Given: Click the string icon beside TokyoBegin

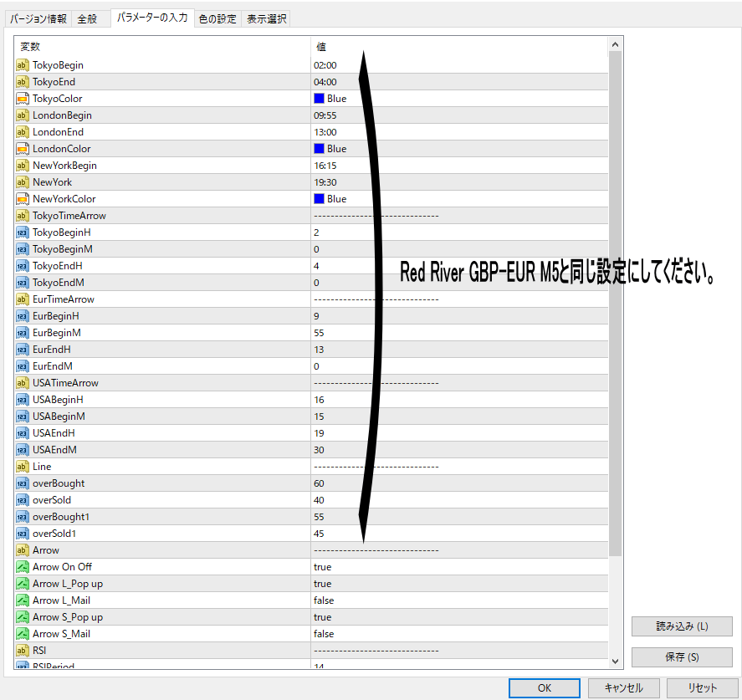Looking at the screenshot, I should [x=22, y=65].
